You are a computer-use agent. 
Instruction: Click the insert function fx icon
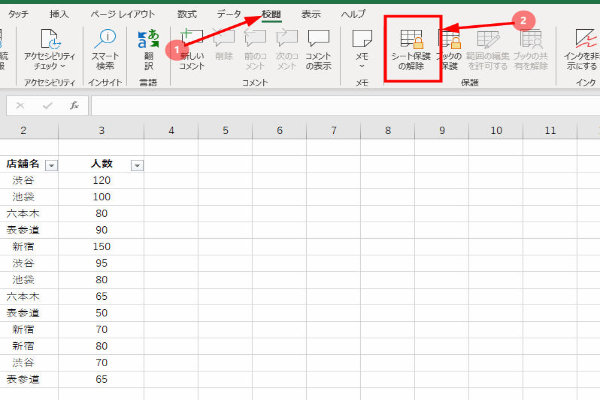(74, 105)
